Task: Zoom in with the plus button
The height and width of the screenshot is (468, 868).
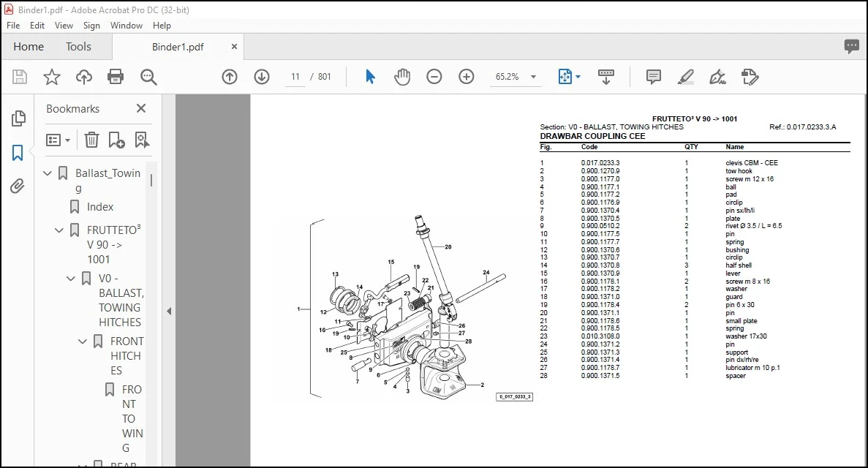Action: (x=467, y=77)
